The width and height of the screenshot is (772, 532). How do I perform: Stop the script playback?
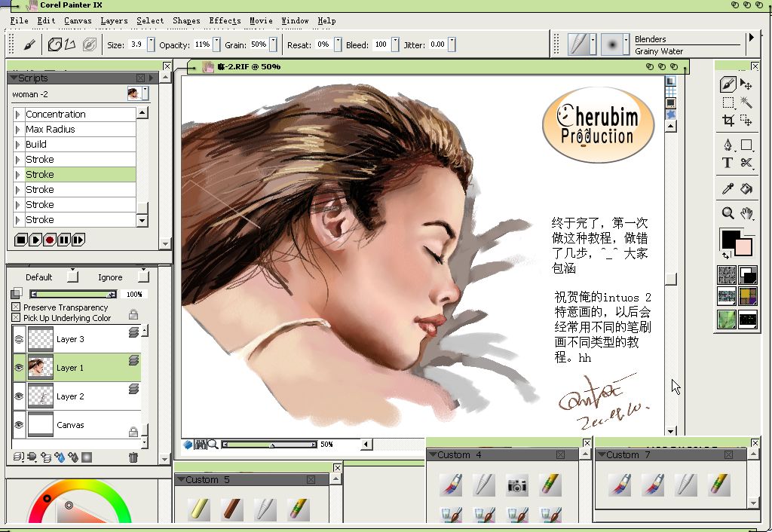coord(20,240)
